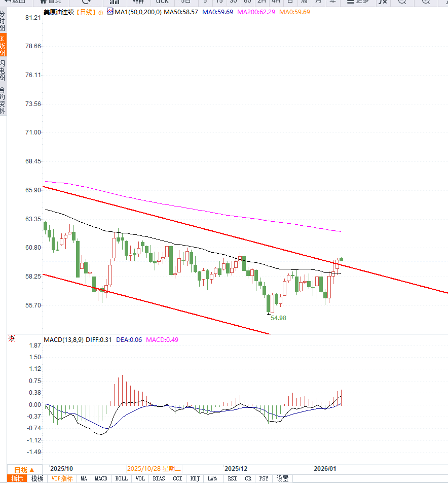Click the blue MA0:59.69 value
Viewport: 448px width, 483px height.
pos(217,12)
